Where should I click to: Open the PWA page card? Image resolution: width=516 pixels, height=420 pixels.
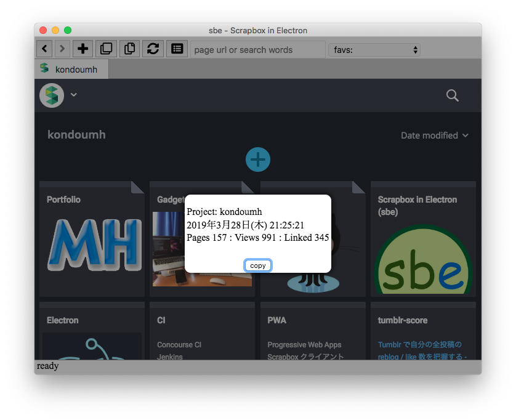(313, 331)
